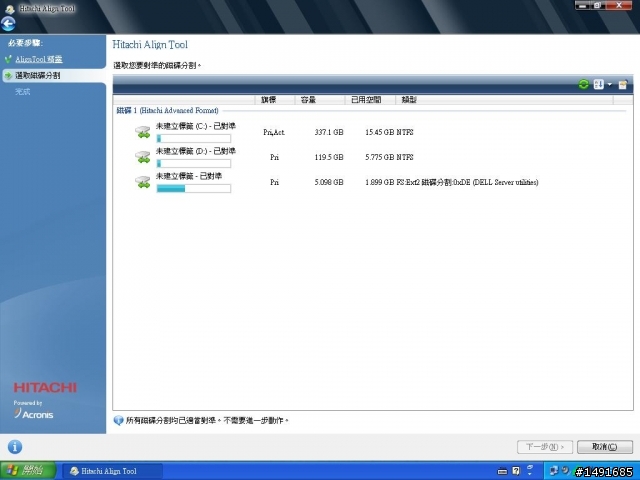Collapse the 'Hitachi Advanced Format' disk group

tap(167, 111)
